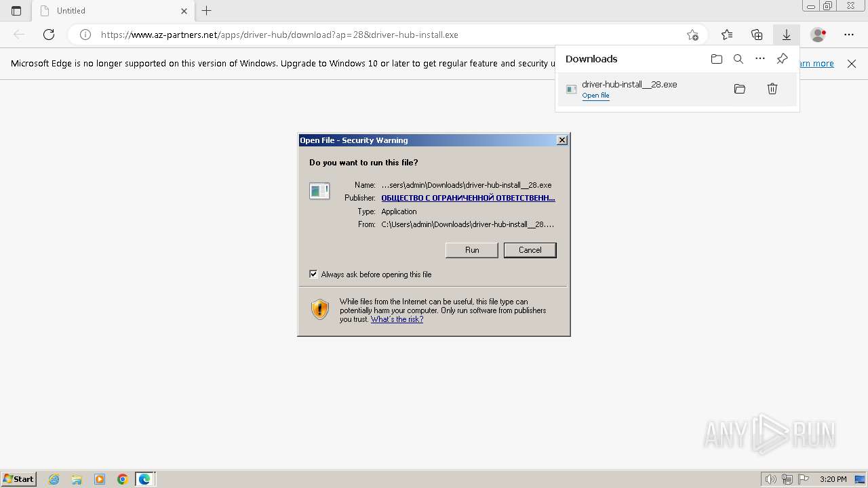The image size is (868, 488).
Task: Toggle the Downloads toolbar button
Action: point(787,35)
